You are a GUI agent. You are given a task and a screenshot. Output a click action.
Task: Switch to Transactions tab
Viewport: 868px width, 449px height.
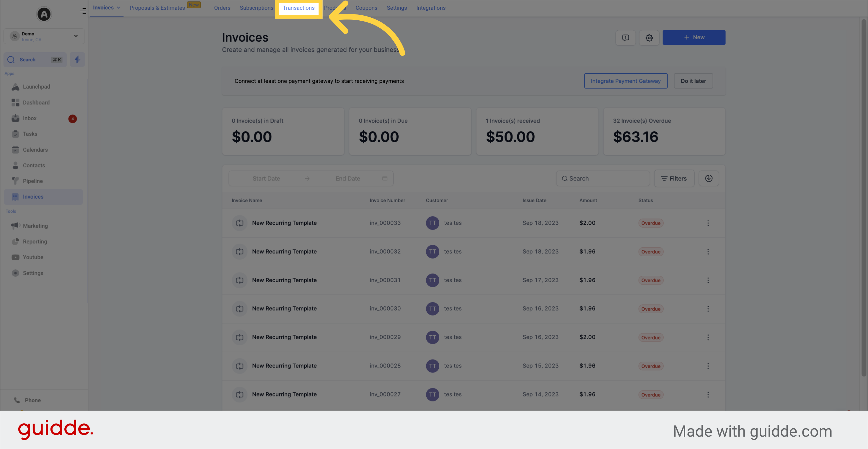click(x=298, y=8)
